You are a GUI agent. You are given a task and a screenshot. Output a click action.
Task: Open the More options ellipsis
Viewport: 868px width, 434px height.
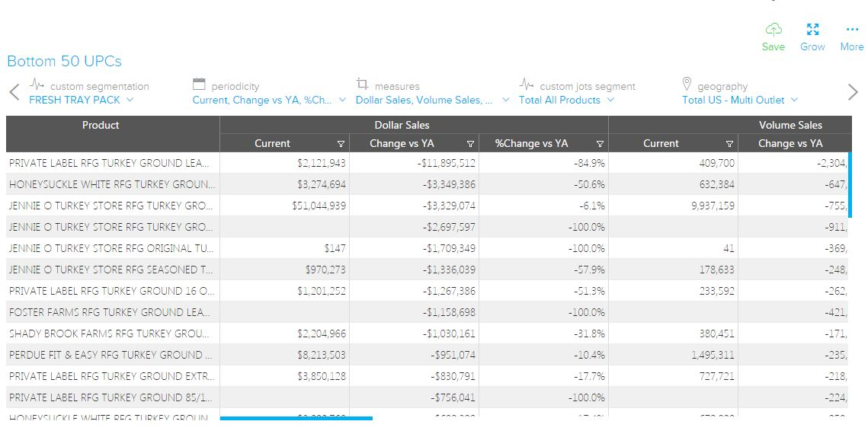point(851,30)
